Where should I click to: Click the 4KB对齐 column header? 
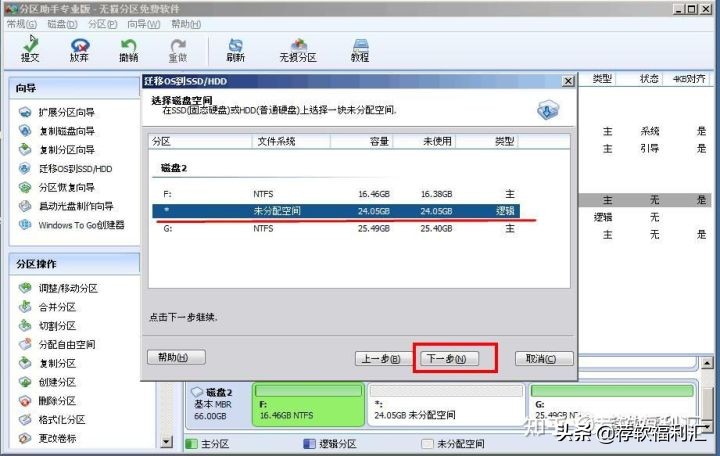[689, 79]
